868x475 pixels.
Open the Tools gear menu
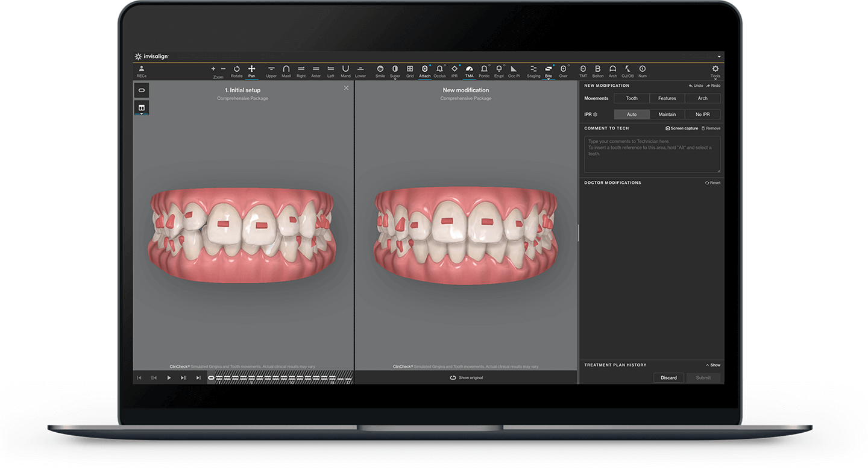[x=715, y=71]
